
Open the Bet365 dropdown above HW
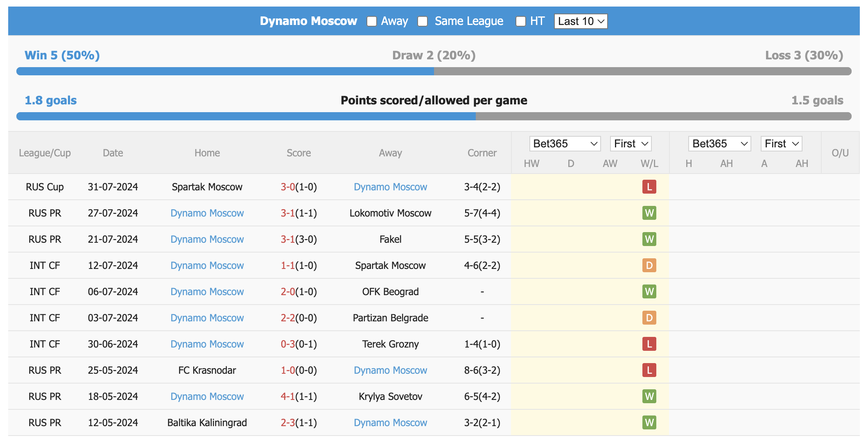565,144
